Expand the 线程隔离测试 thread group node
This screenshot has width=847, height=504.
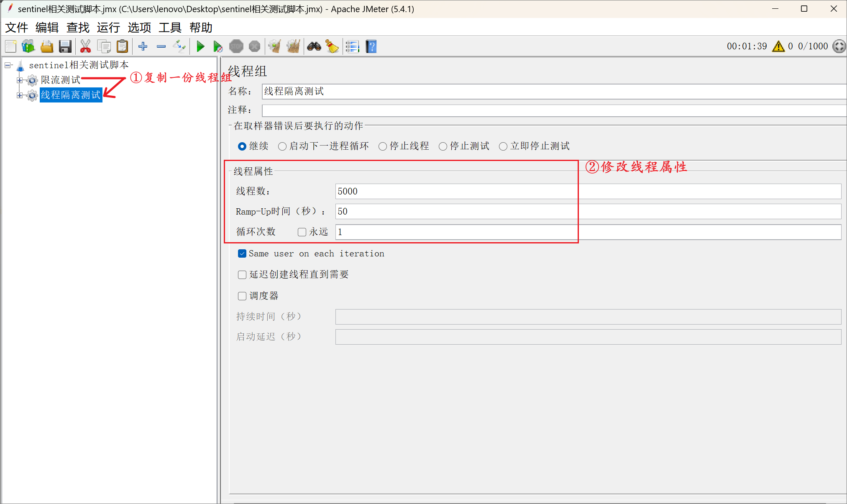[20, 95]
